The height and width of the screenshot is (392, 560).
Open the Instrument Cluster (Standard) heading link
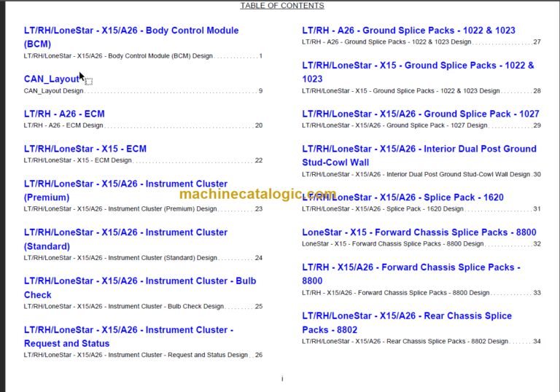click(x=125, y=239)
